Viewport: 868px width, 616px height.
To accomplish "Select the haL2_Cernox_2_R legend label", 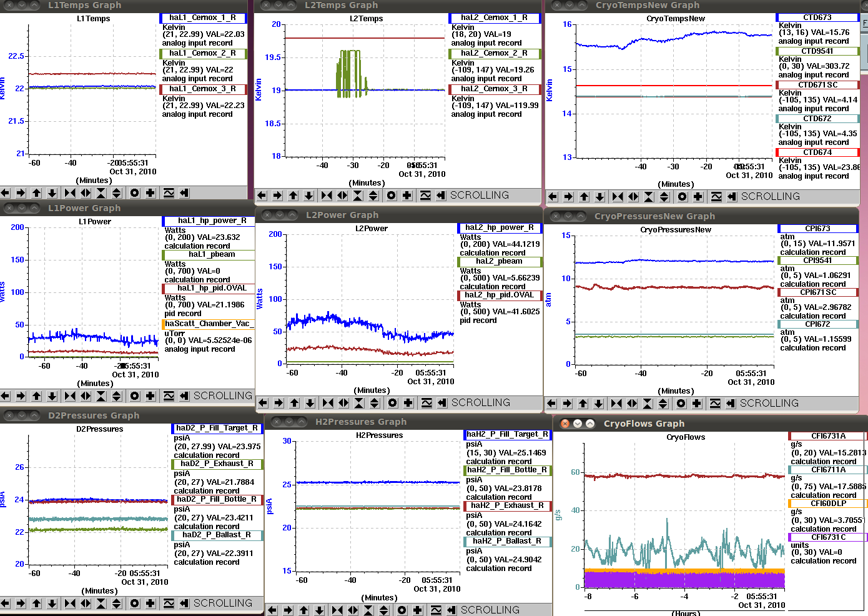I will 494,54.
